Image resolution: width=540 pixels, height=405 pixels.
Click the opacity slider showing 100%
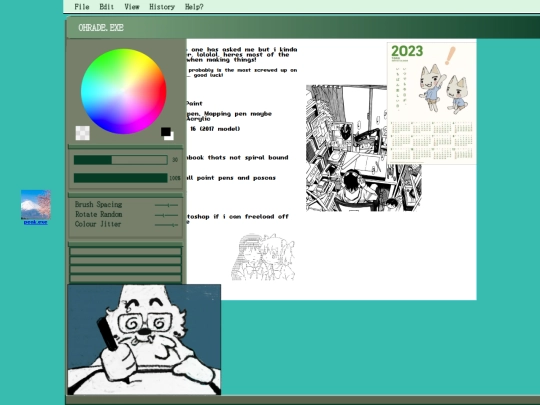pyautogui.click(x=121, y=178)
